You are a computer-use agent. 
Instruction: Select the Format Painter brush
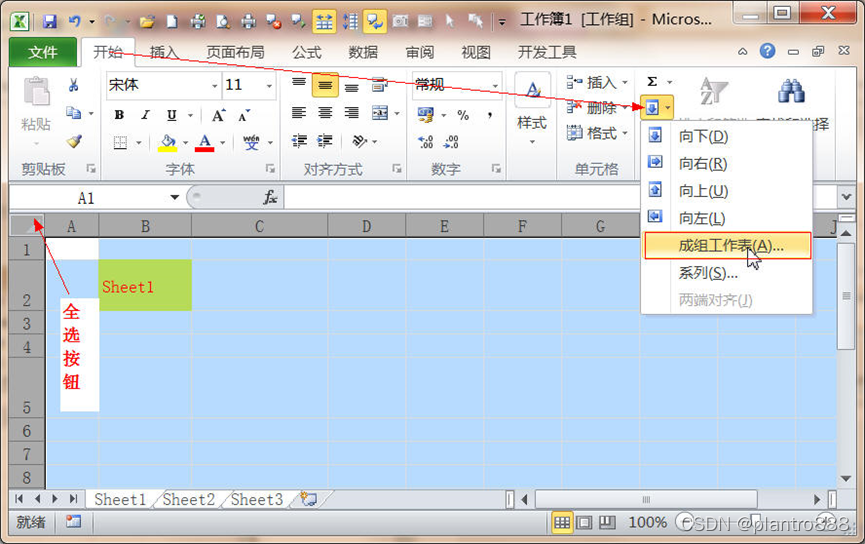coord(74,142)
